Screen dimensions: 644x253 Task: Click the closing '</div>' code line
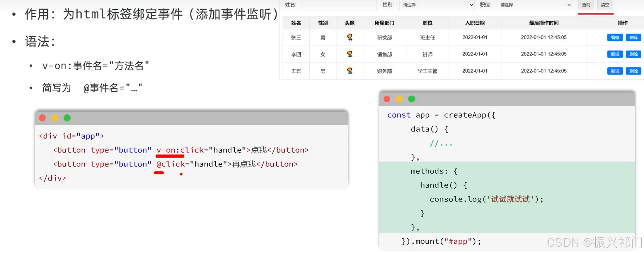point(52,178)
